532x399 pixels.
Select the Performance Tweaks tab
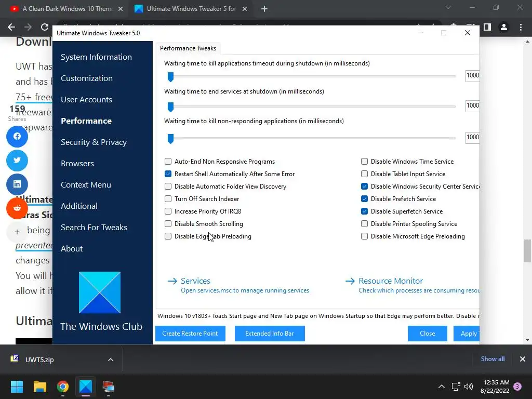coord(188,48)
